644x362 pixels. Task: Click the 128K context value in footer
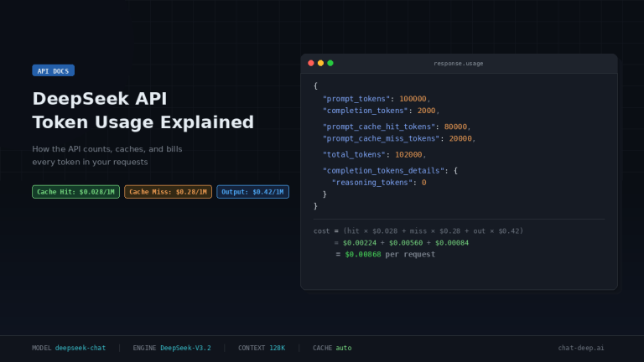pos(278,348)
